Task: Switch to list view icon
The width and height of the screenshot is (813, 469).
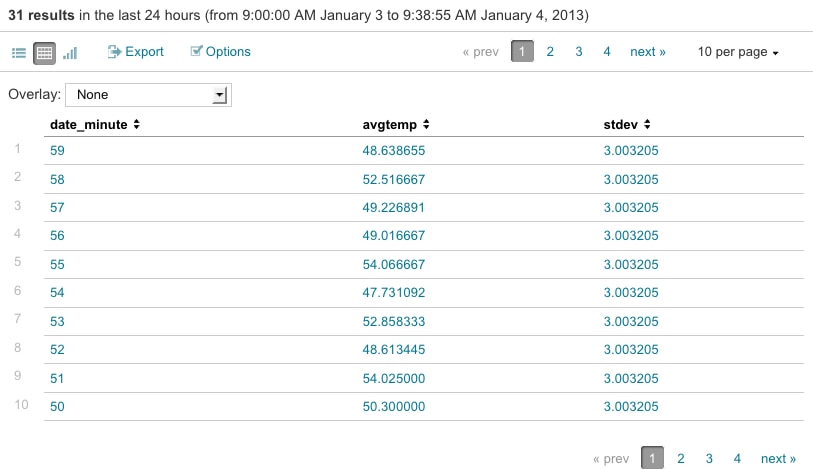Action: tap(19, 52)
